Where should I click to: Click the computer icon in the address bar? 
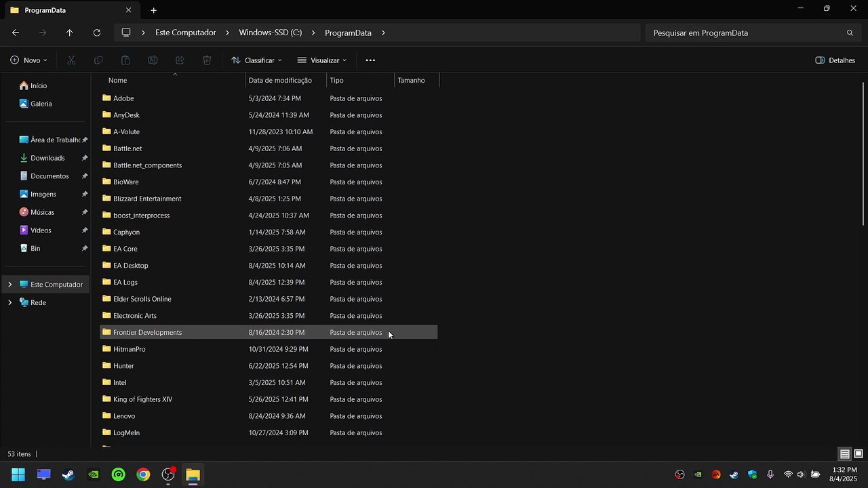click(x=126, y=33)
